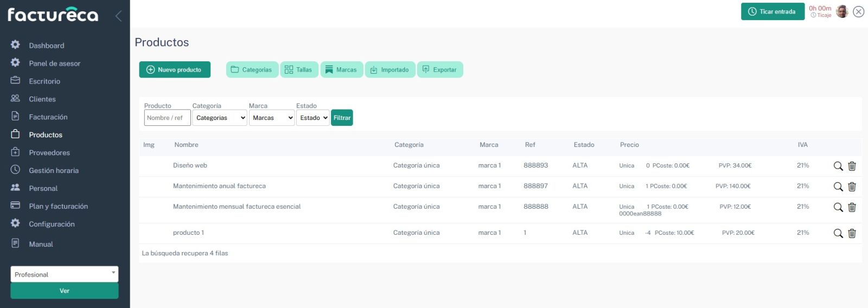Go to Clientes in the sidebar

[42, 99]
